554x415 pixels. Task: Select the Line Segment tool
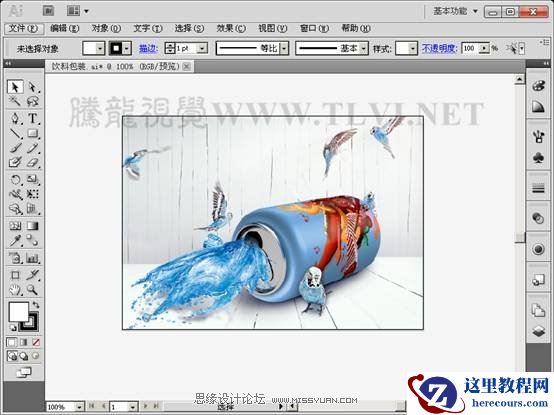pyautogui.click(x=15, y=133)
